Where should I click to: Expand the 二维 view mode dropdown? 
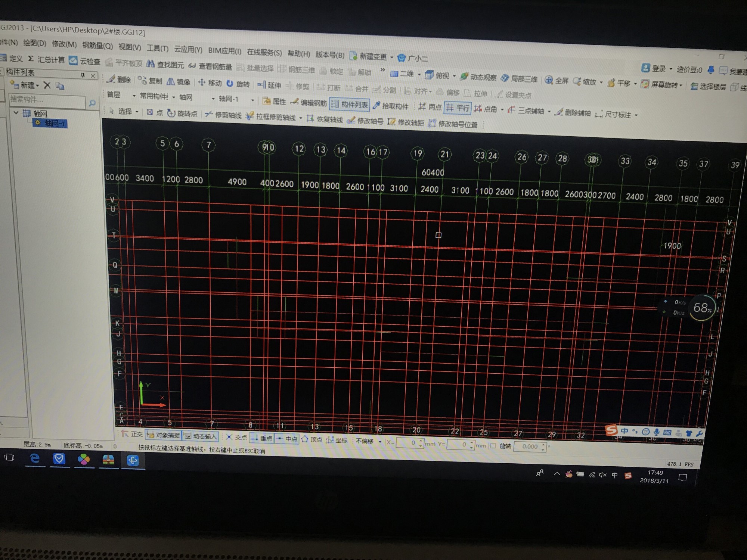(x=419, y=75)
